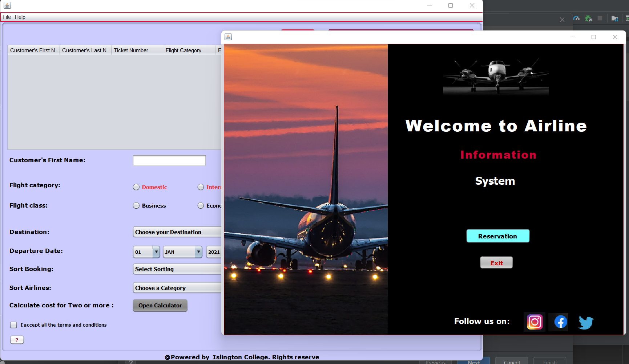Viewport: 629px width, 364px height.
Task: Click the Customer's First Name input field
Action: 169,160
